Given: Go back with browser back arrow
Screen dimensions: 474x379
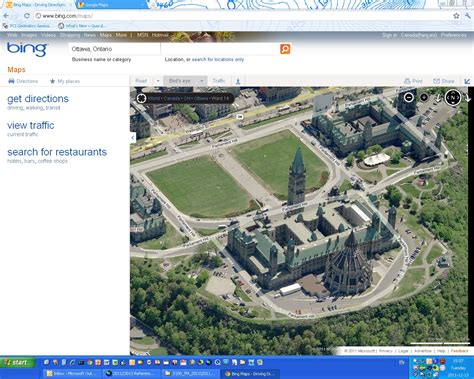Looking at the screenshot, I should (6, 16).
